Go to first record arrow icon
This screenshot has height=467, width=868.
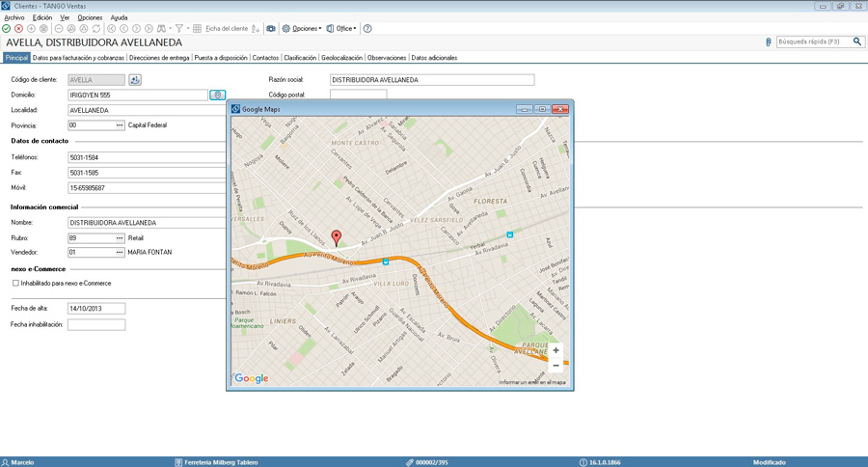point(111,29)
